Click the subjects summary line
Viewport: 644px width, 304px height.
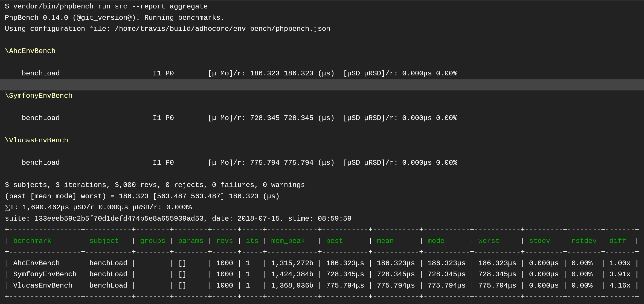pos(155,185)
